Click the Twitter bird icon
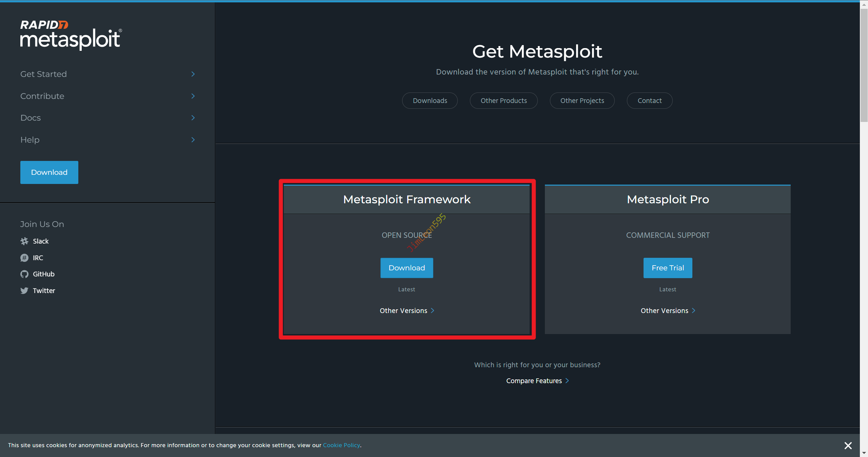 click(x=24, y=291)
